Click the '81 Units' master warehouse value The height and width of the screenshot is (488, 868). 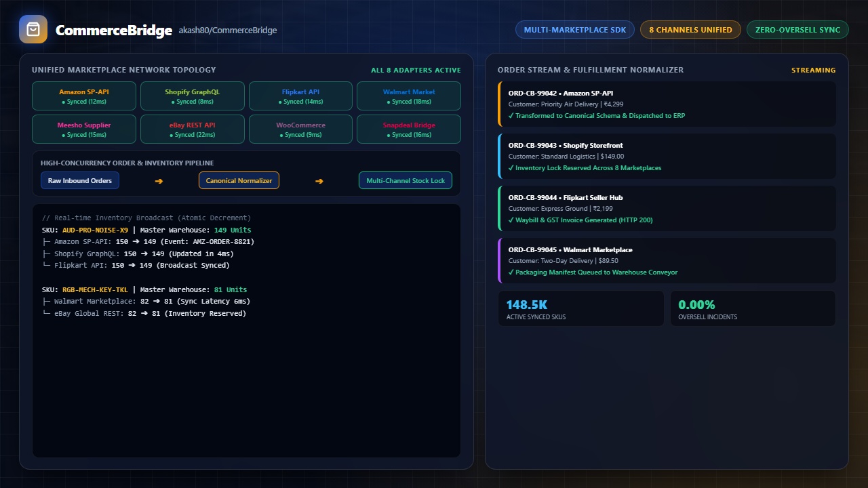coord(231,290)
